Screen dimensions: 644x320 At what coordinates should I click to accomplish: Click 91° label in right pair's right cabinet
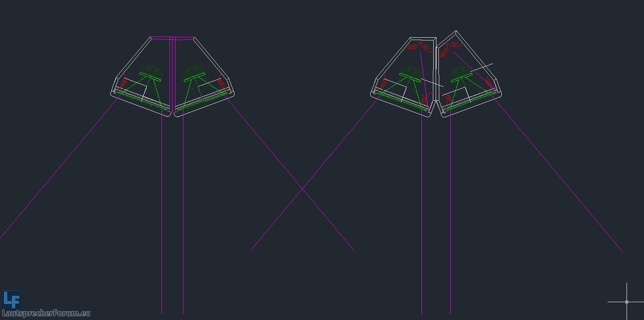point(455,44)
